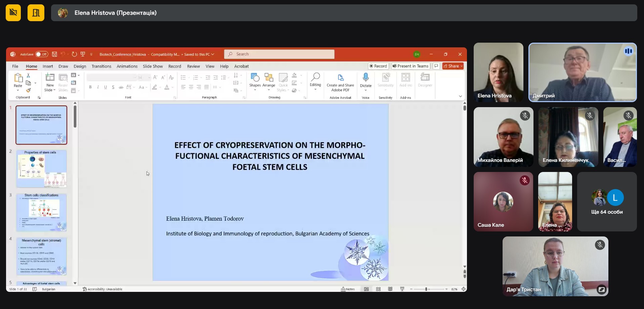Screen dimensions: 644x309
Task: Click the slide panel scroll down arrow
Action: tap(75, 283)
